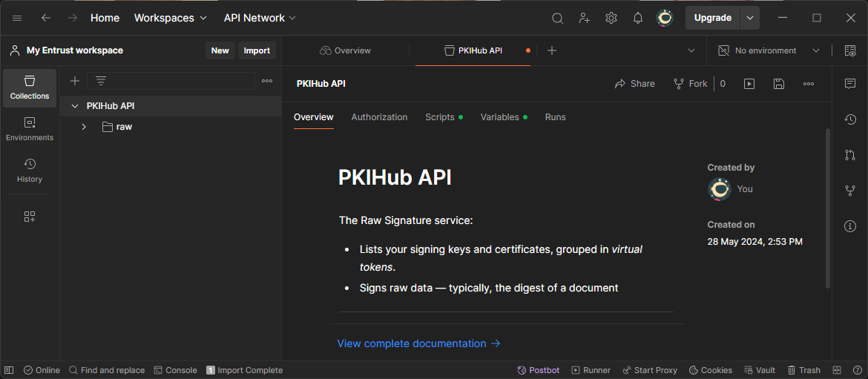Click the collections filter search field
Image resolution: width=868 pixels, height=379 pixels.
[178, 81]
